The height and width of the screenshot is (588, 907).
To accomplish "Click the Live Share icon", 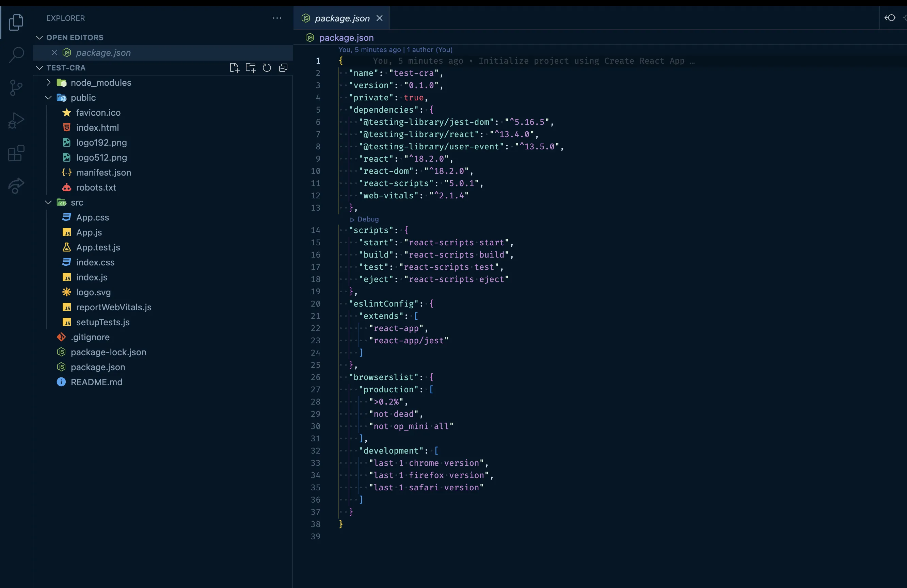I will pos(16,186).
